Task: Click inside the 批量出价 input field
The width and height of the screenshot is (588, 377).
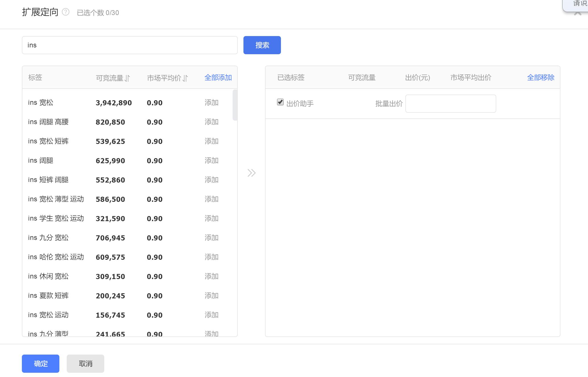Action: point(451,104)
